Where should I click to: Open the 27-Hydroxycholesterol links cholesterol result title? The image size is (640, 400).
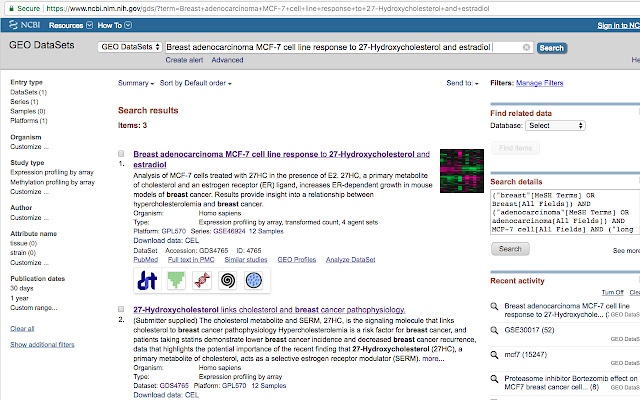(x=269, y=309)
